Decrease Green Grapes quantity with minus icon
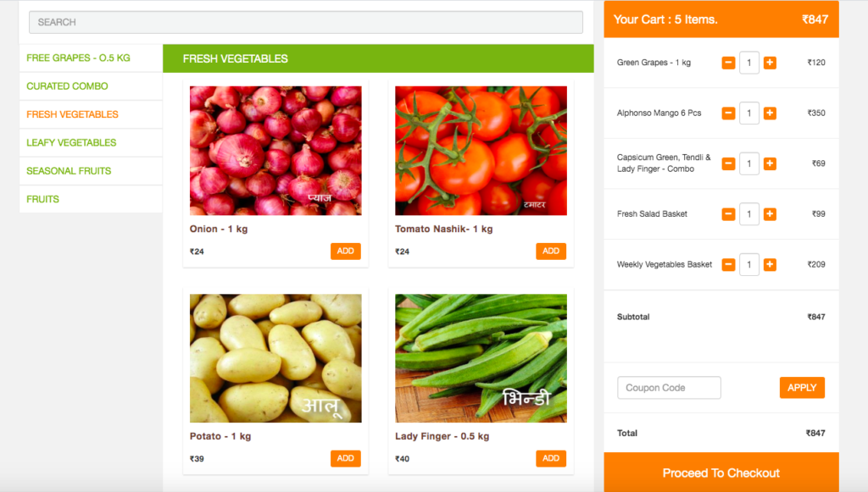Screen dimensions: 868x492 [x=728, y=63]
